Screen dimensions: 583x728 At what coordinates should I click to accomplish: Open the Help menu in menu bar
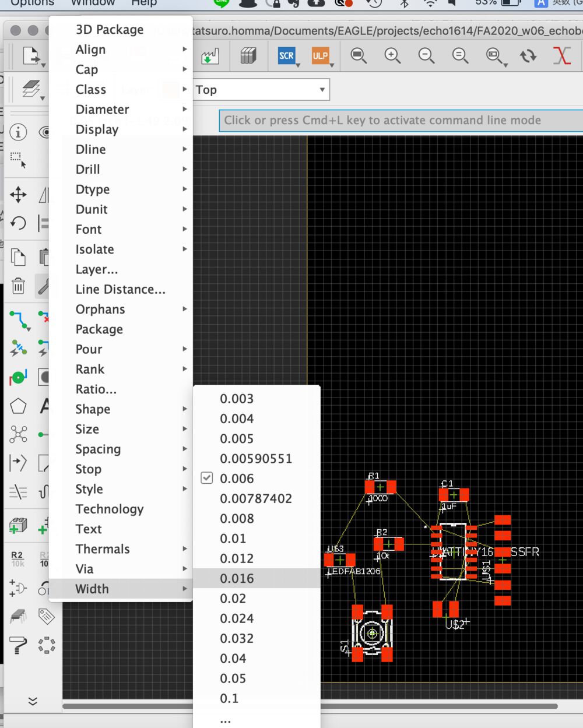pos(144,3)
